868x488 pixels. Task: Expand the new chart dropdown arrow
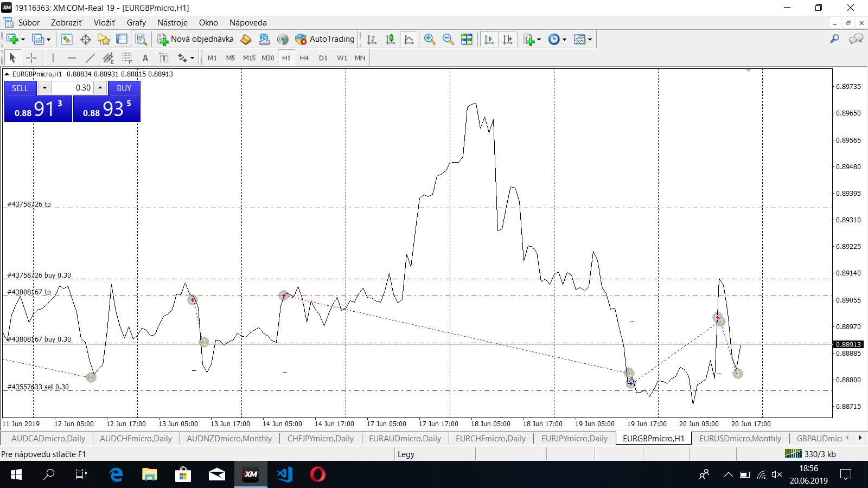point(23,39)
